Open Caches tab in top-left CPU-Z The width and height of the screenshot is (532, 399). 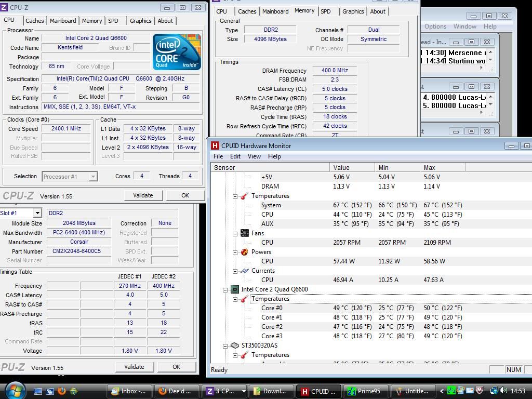click(35, 21)
